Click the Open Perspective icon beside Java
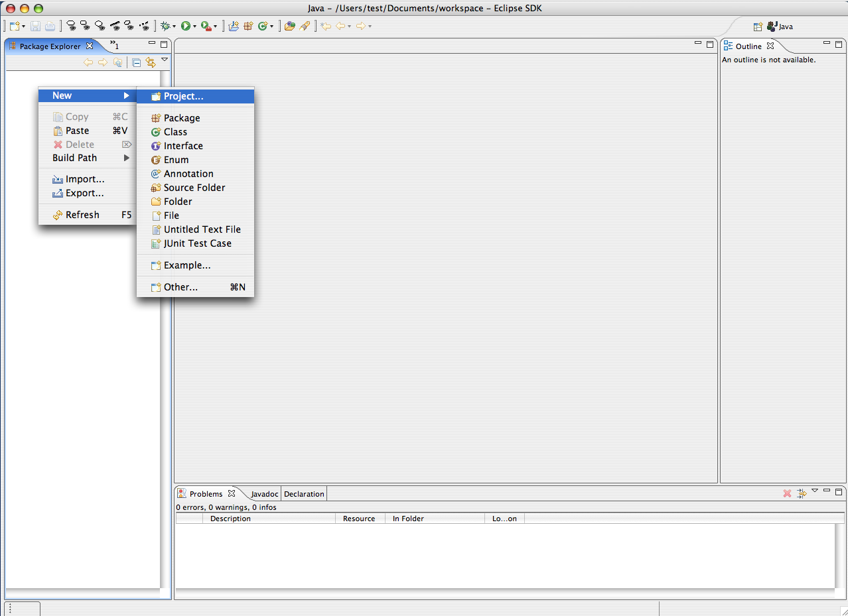 [x=758, y=27]
